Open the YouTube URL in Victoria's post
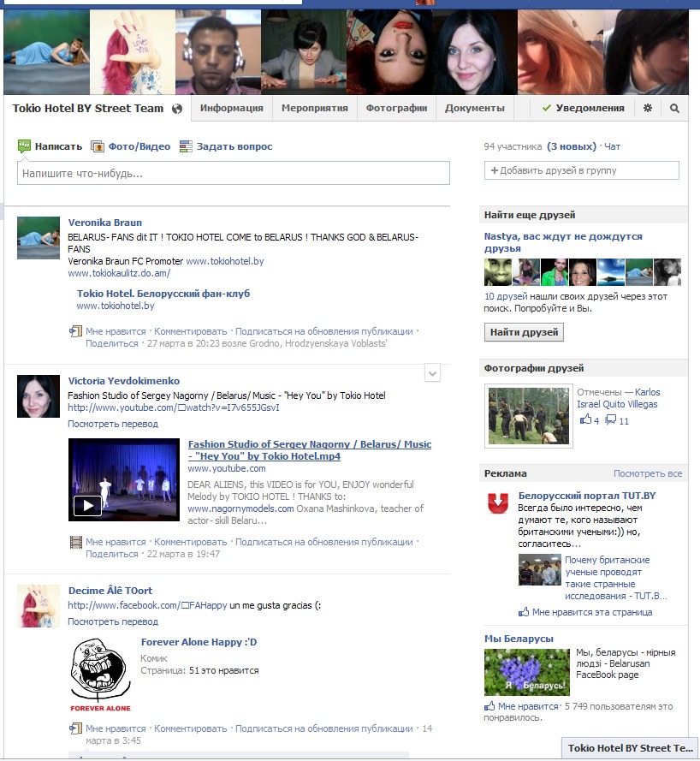Screen dimensions: 700x761 coord(174,407)
